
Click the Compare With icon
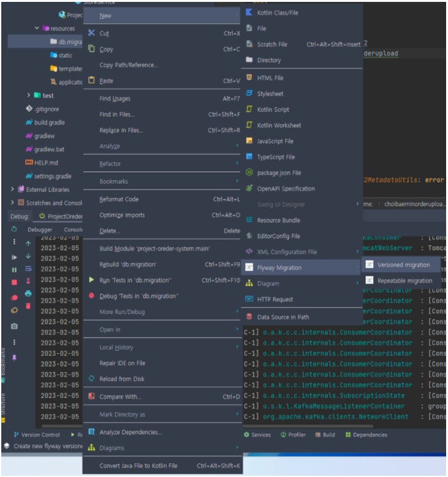tap(91, 396)
